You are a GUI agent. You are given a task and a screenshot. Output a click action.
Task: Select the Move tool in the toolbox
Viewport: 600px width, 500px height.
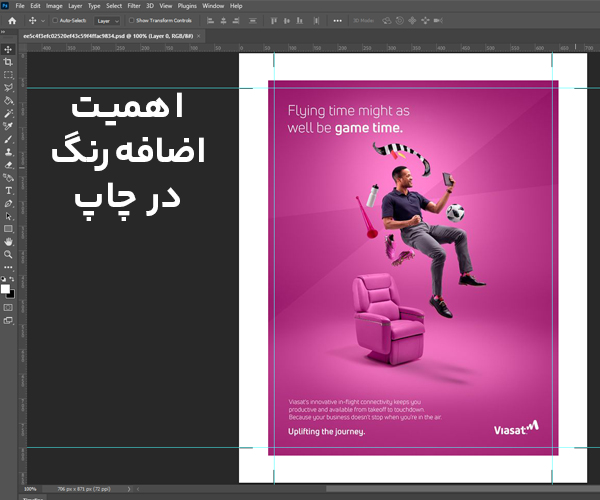(x=8, y=49)
